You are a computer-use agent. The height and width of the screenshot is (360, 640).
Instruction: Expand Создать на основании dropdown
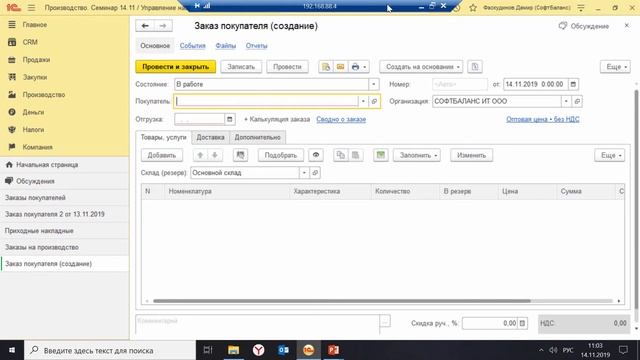(x=421, y=67)
